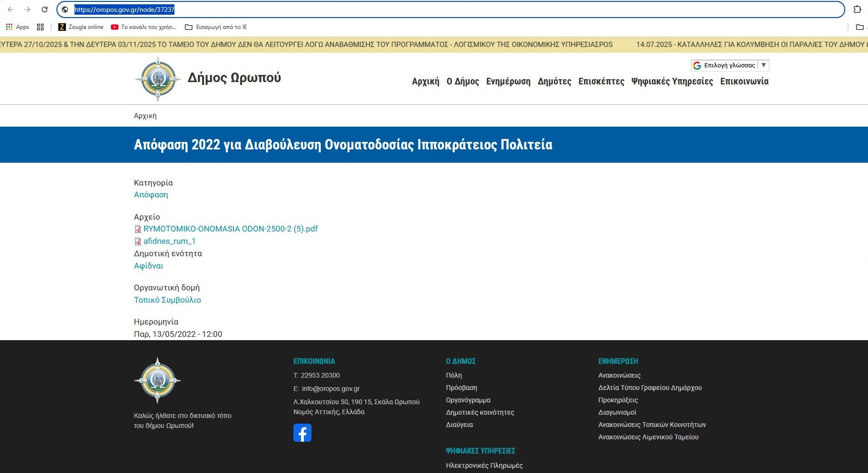Click the browser reload page icon
This screenshot has width=868, height=473.
tap(45, 9)
